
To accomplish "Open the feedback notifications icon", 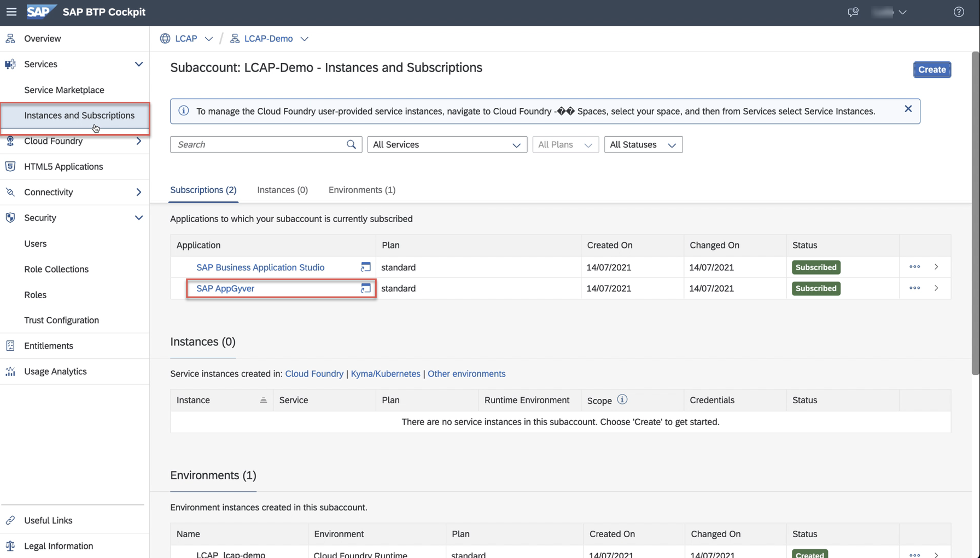I will (853, 12).
